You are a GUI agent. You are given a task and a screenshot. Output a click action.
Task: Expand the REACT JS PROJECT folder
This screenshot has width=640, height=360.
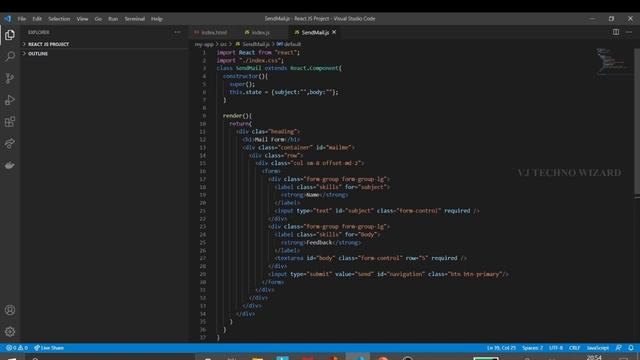coord(48,44)
